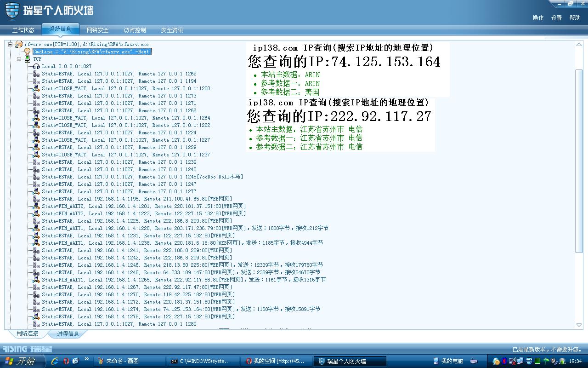Screen dimensions: 588x368
Task: Select row with Remote 127.0.0.1:1289
Action: point(119,324)
